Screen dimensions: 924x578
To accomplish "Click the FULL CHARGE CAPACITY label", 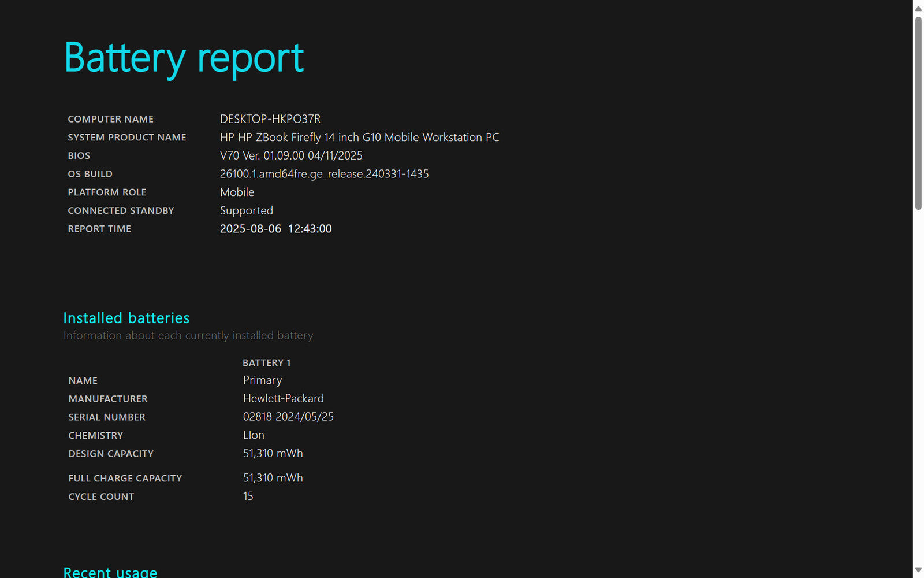I will [x=125, y=479].
